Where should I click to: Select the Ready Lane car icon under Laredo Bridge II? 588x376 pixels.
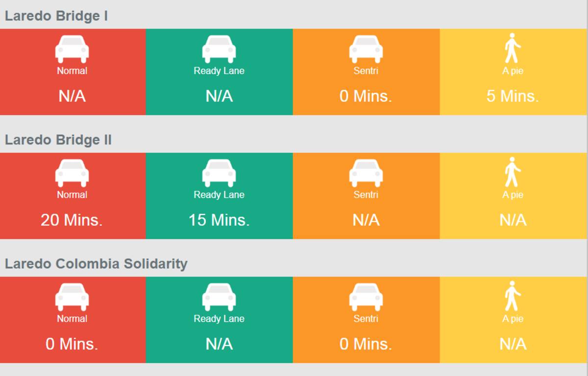(219, 173)
